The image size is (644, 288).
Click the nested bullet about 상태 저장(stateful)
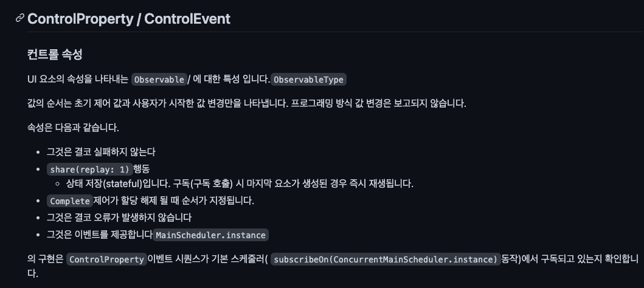pyautogui.click(x=243, y=183)
